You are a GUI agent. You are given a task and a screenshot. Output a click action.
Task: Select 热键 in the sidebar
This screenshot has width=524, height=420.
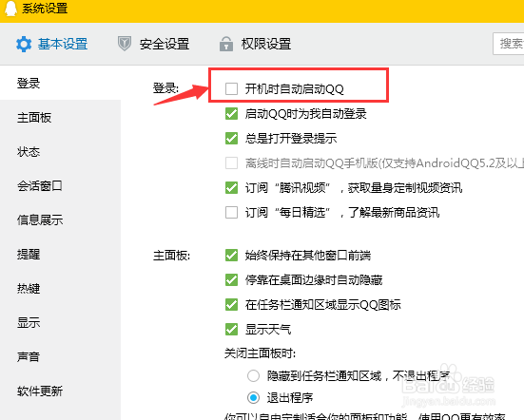[29, 288]
